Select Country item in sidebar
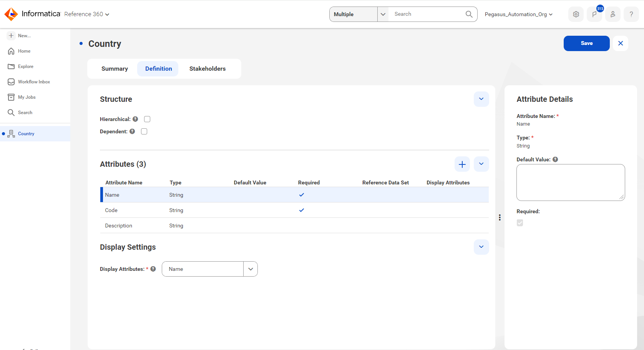The height and width of the screenshot is (350, 644). coord(35,134)
